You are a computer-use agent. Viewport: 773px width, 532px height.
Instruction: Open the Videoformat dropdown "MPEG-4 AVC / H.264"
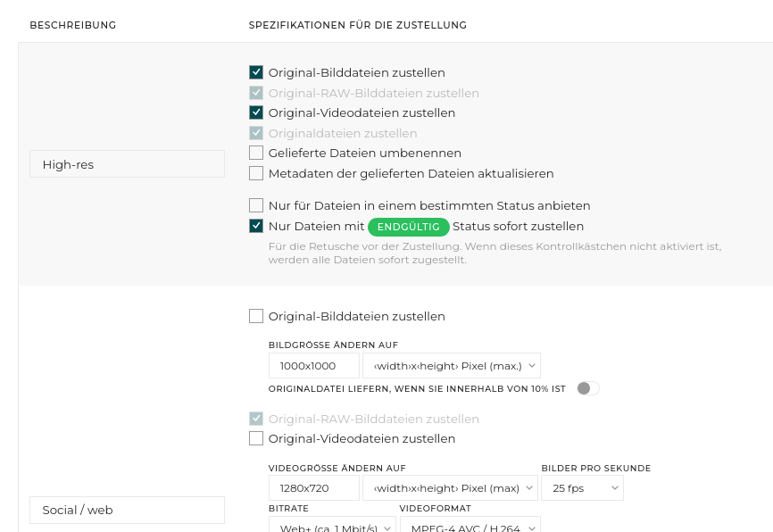tap(470, 527)
